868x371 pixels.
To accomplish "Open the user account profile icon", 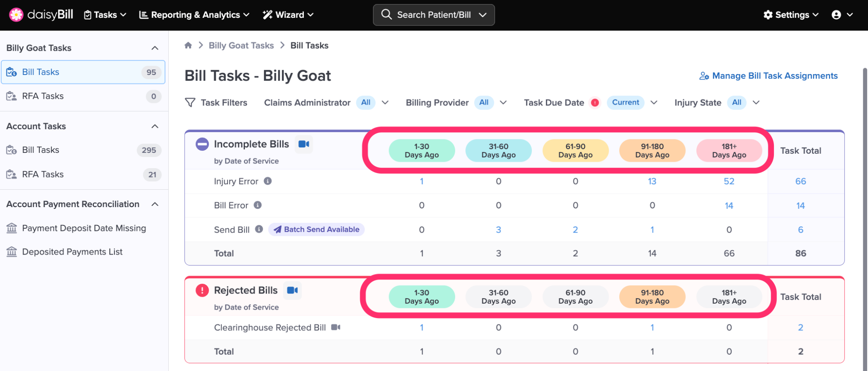I will (x=836, y=15).
